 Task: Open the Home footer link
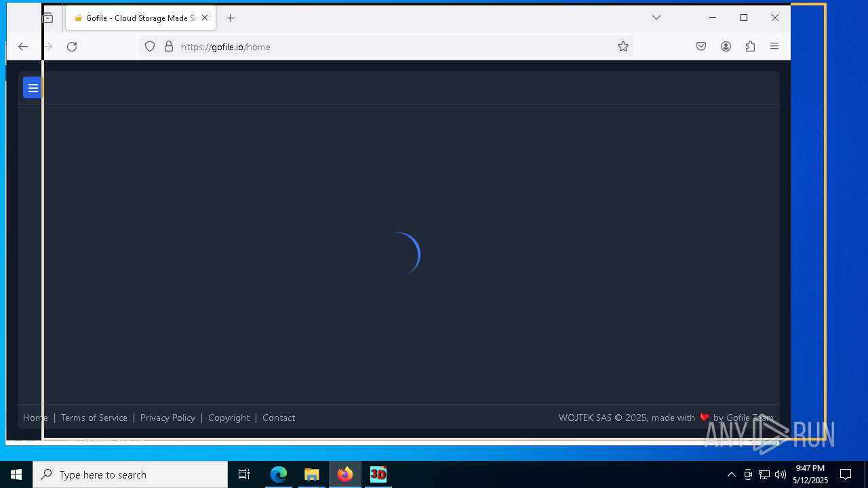click(35, 418)
